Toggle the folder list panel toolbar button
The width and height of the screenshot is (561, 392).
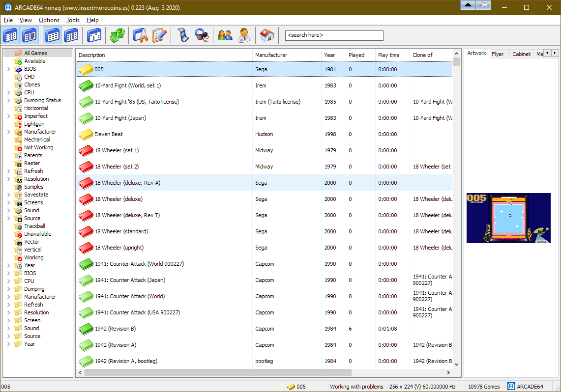pos(10,35)
